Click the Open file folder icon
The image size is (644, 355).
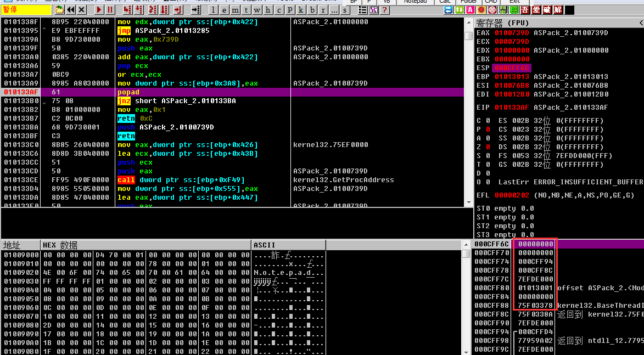pos(59,10)
